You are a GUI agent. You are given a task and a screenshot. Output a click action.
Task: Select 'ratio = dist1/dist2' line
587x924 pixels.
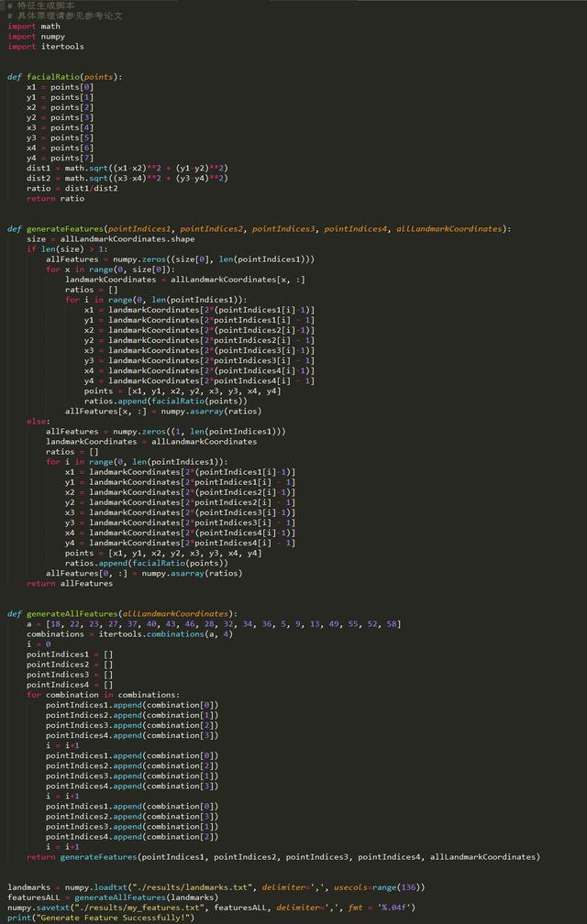[x=72, y=188]
